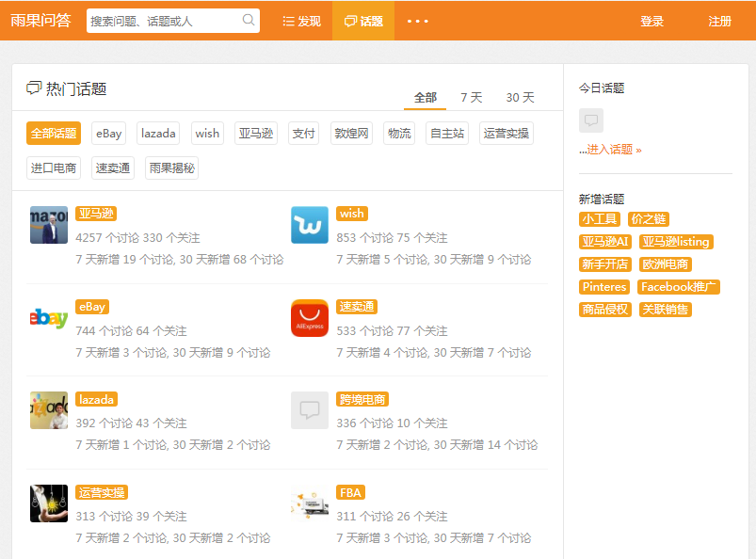Click the 今日话题 placeholder chat icon
Image resolution: width=756 pixels, height=559 pixels.
pos(591,120)
